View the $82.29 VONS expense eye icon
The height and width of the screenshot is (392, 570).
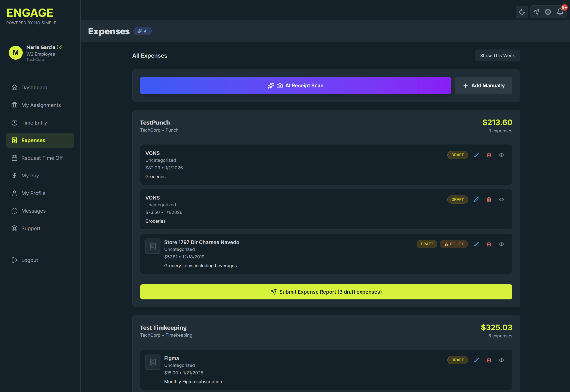[501, 155]
